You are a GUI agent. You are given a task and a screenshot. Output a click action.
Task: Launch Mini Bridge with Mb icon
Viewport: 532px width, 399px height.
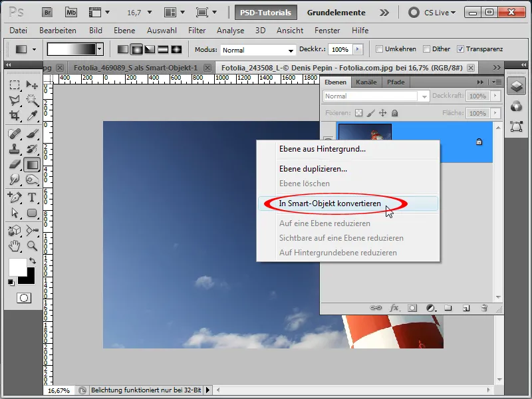[71, 13]
